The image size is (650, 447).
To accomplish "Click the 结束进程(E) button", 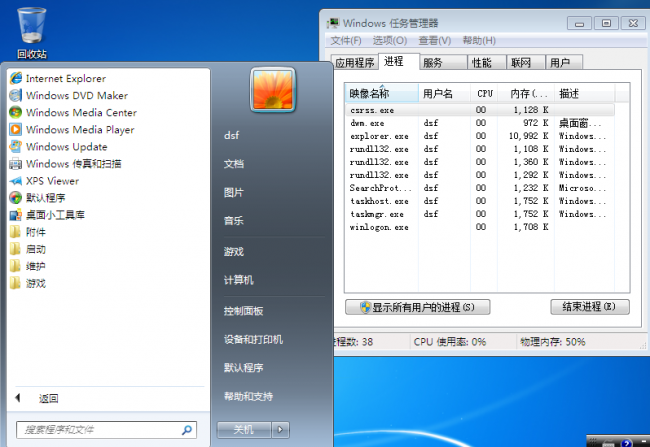I will coord(590,307).
